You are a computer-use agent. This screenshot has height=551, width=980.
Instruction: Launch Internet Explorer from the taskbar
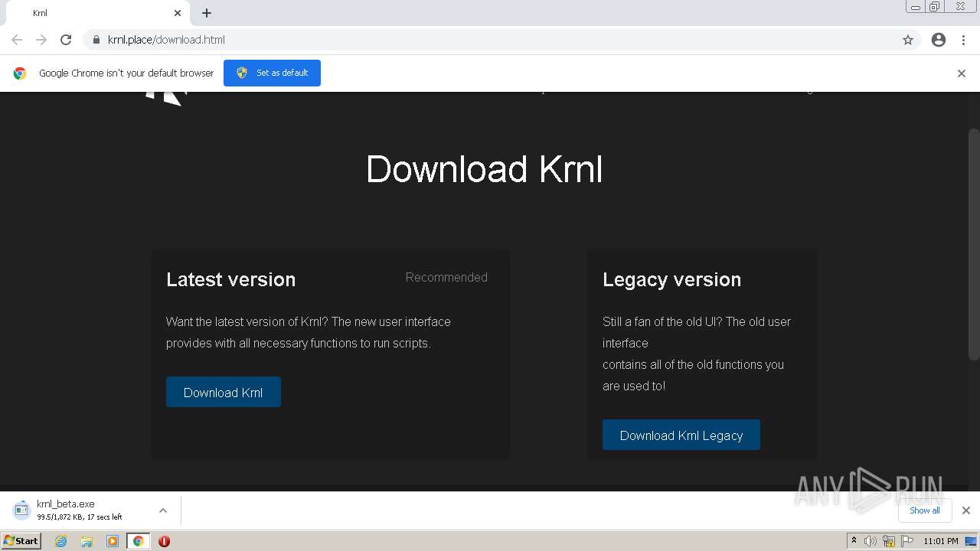[x=60, y=541]
